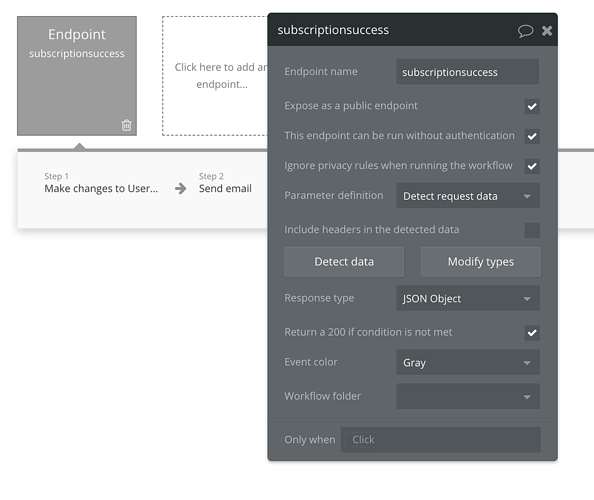Image resolution: width=594 pixels, height=500 pixels.
Task: Open the Parameter definition dropdown
Action: tap(468, 196)
